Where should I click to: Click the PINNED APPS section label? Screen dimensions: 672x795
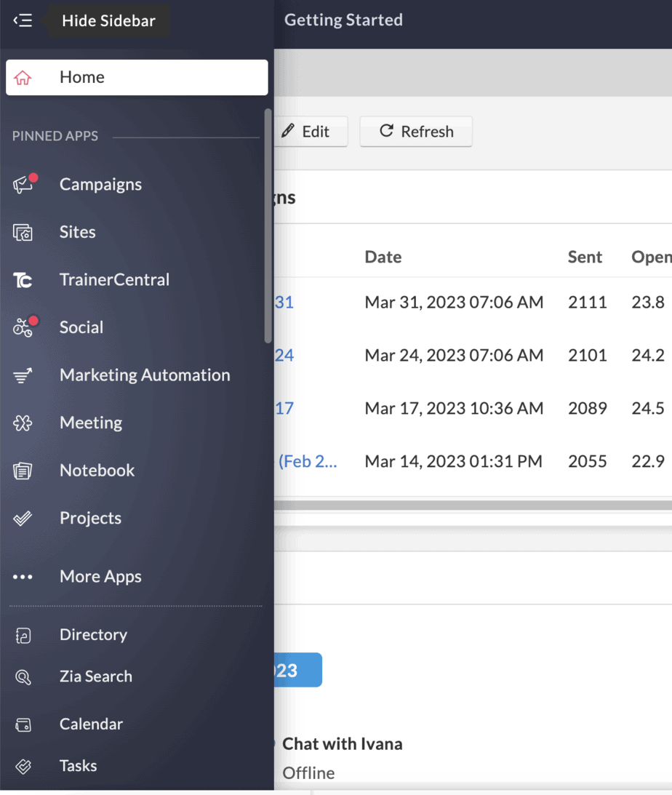55,137
